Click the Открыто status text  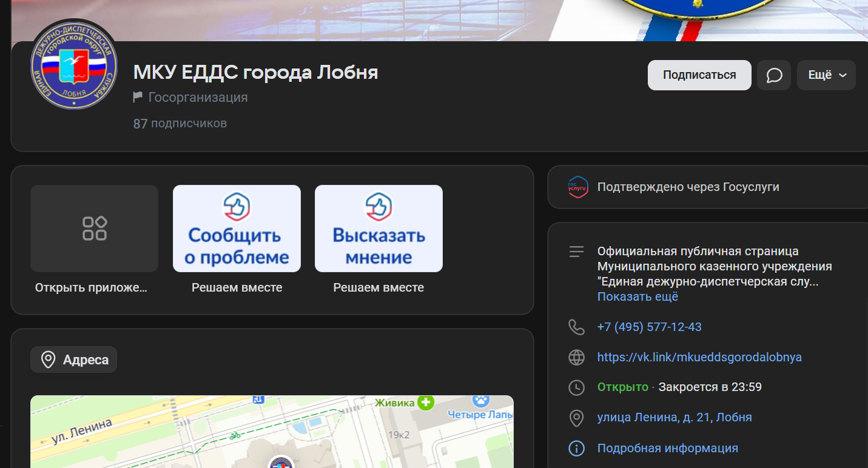[x=623, y=387]
